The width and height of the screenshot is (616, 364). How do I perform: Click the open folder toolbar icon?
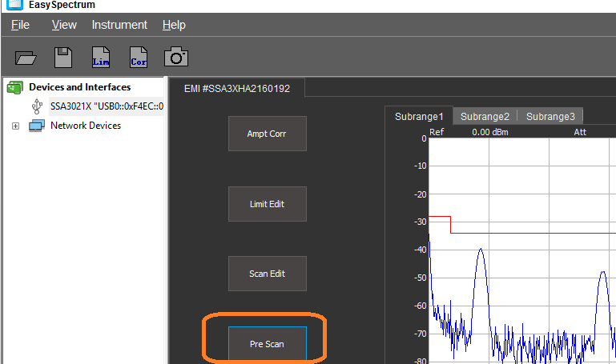[26, 58]
